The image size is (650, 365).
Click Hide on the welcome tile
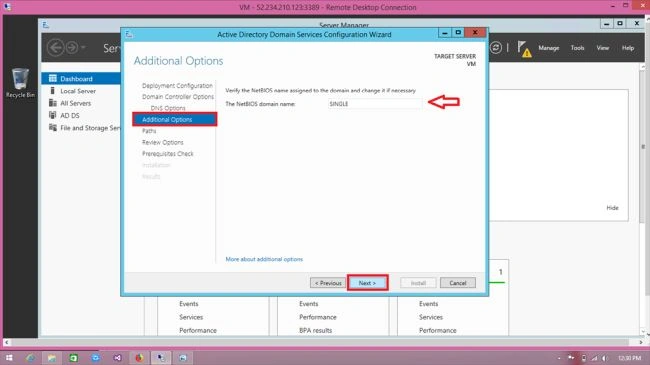[x=612, y=208]
